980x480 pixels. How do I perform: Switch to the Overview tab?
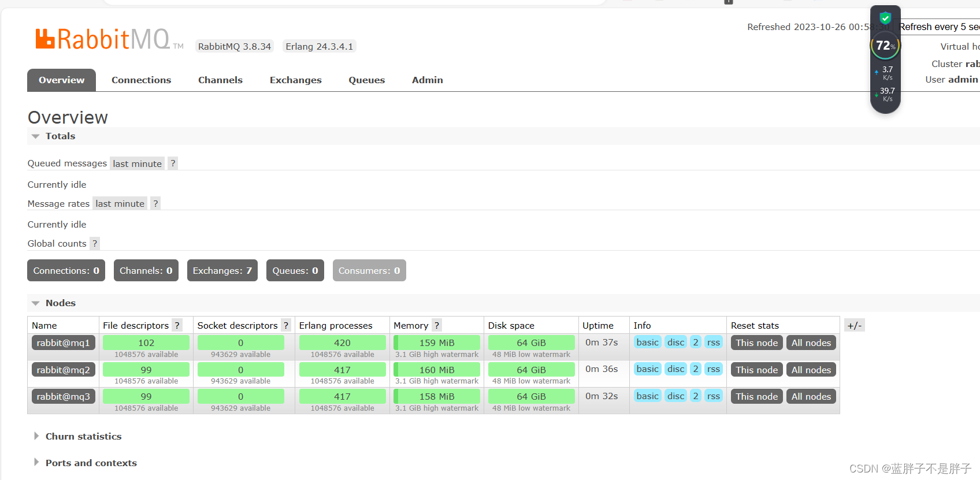point(61,80)
